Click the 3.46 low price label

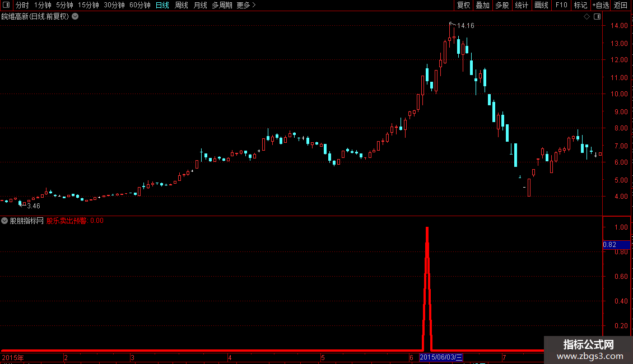(34, 206)
